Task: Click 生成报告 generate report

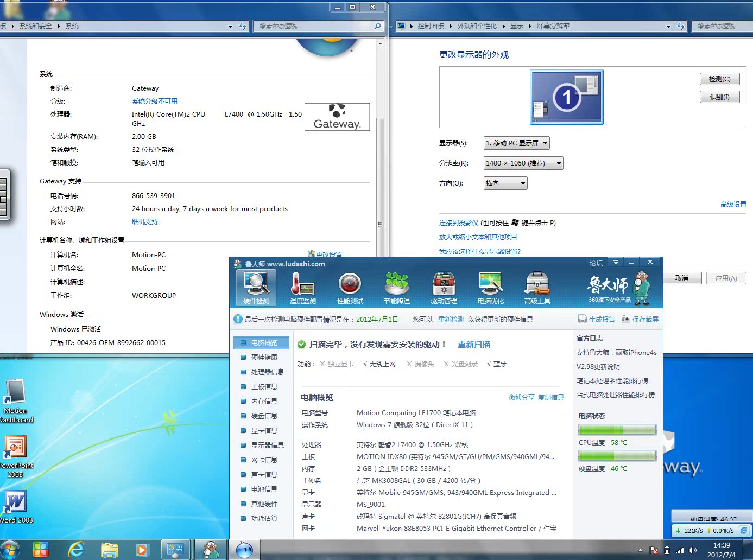Action: (597, 319)
